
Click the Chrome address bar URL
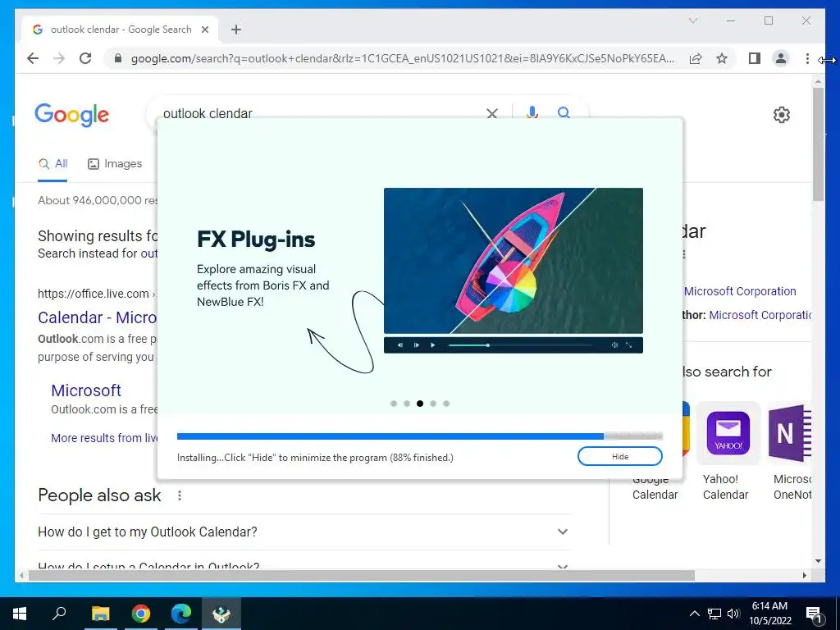pyautogui.click(x=402, y=58)
